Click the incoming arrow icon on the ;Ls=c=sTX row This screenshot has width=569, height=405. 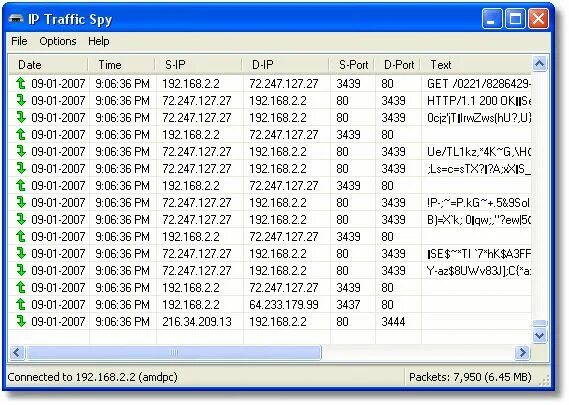pyautogui.click(x=21, y=168)
